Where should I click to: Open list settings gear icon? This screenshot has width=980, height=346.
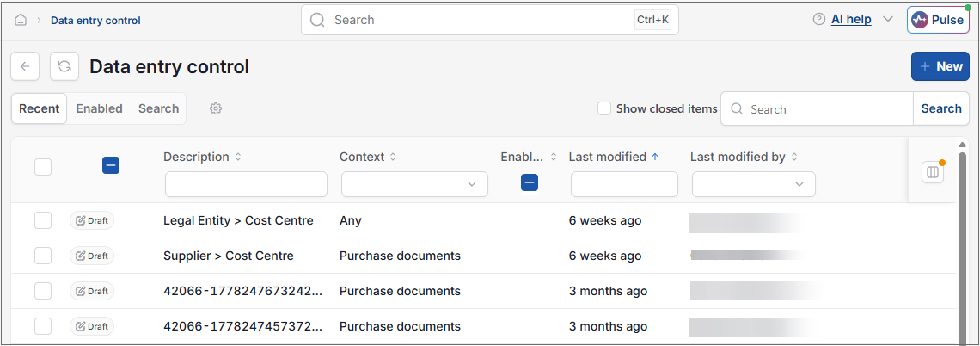click(x=216, y=108)
